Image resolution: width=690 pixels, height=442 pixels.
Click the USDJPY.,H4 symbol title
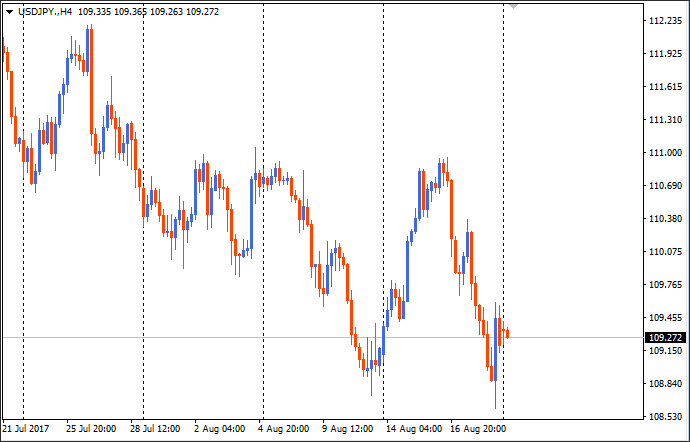pos(45,12)
